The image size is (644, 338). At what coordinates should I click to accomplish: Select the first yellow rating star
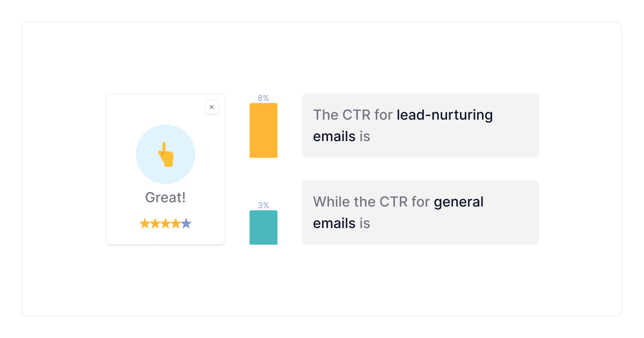145,224
